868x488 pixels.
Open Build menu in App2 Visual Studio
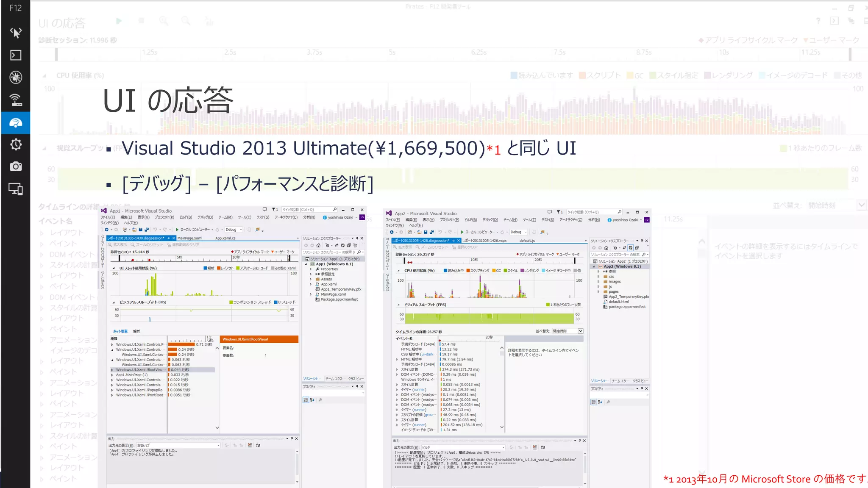(x=470, y=220)
